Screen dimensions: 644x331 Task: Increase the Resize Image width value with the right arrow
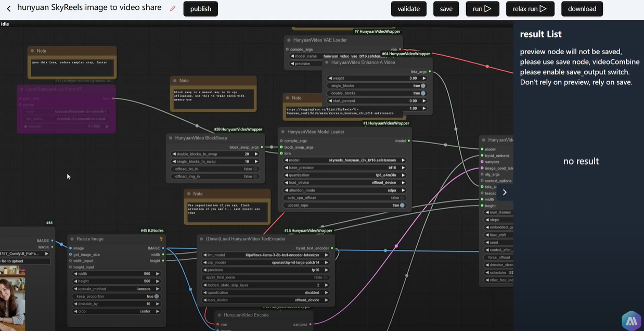pyautogui.click(x=158, y=274)
